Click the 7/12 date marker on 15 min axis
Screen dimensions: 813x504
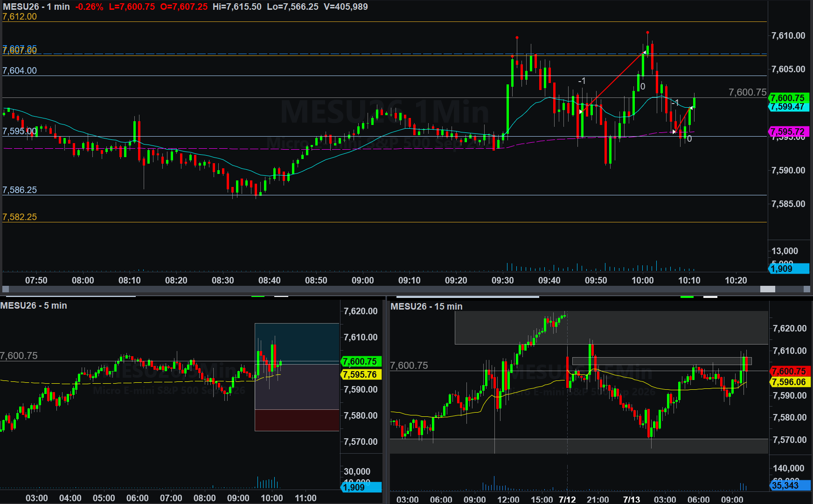pos(567,499)
